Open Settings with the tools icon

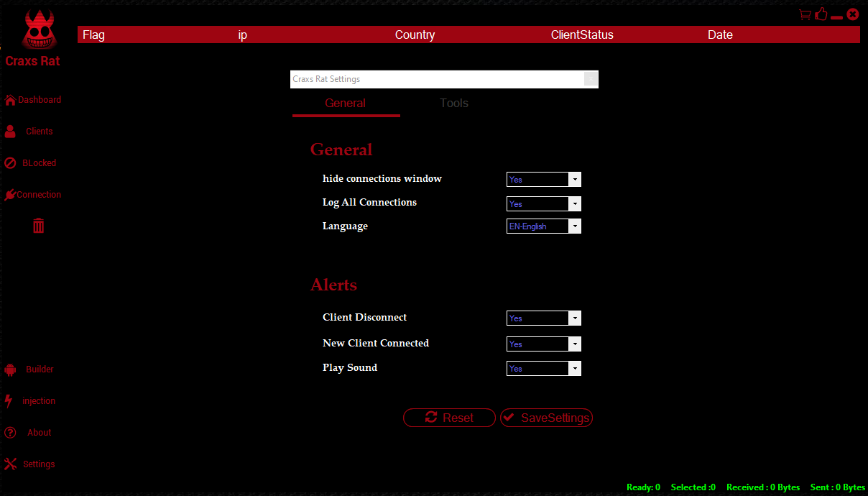tap(30, 464)
